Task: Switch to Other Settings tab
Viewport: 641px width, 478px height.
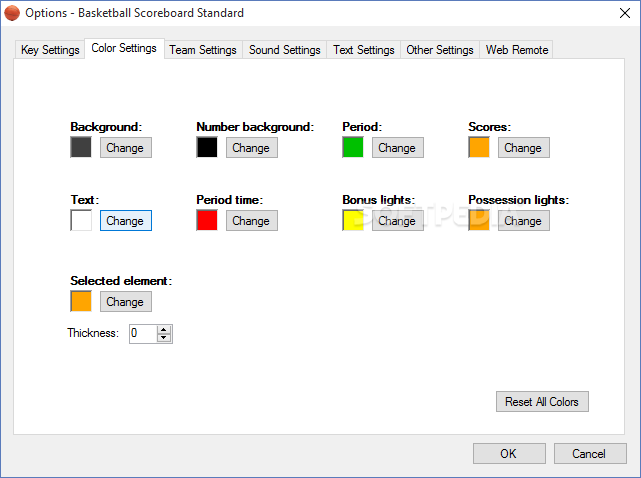Action: (440, 50)
